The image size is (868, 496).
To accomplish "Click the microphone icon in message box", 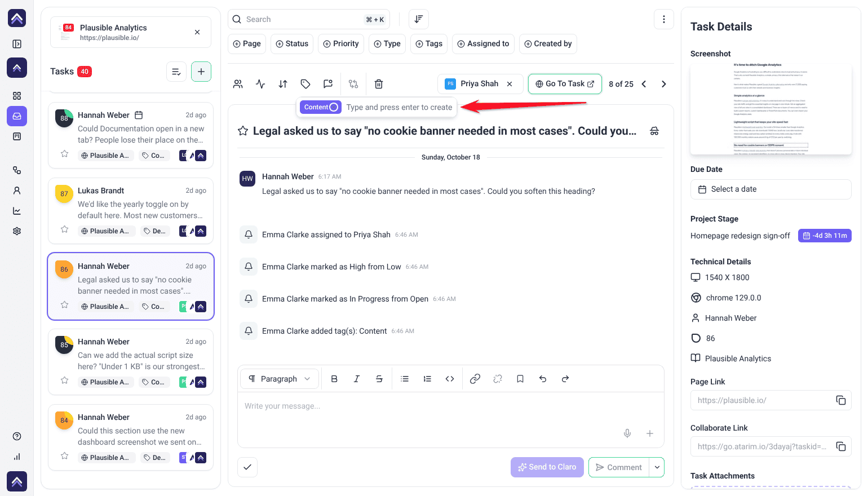I will click(627, 433).
